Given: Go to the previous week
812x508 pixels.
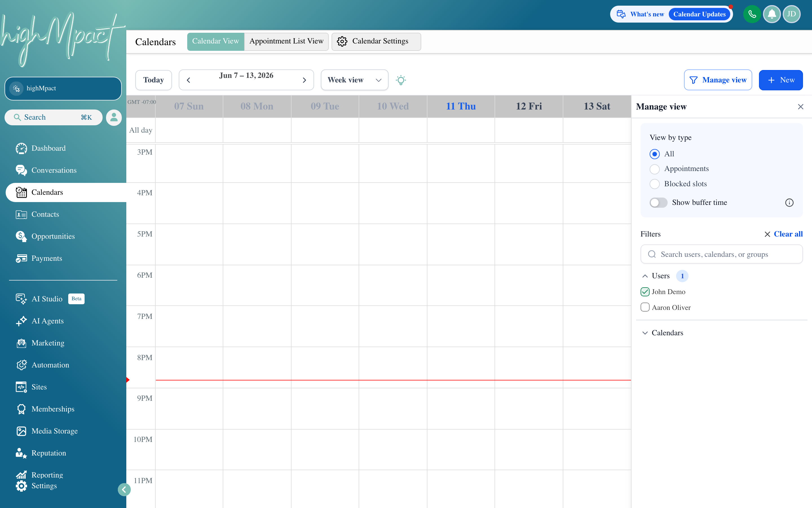Looking at the screenshot, I should [x=188, y=80].
